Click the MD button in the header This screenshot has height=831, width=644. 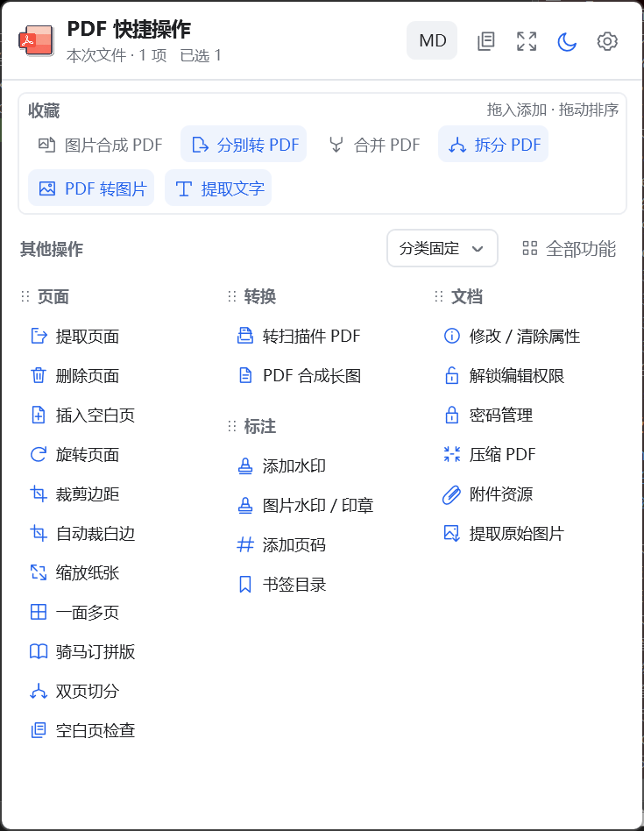click(x=432, y=40)
